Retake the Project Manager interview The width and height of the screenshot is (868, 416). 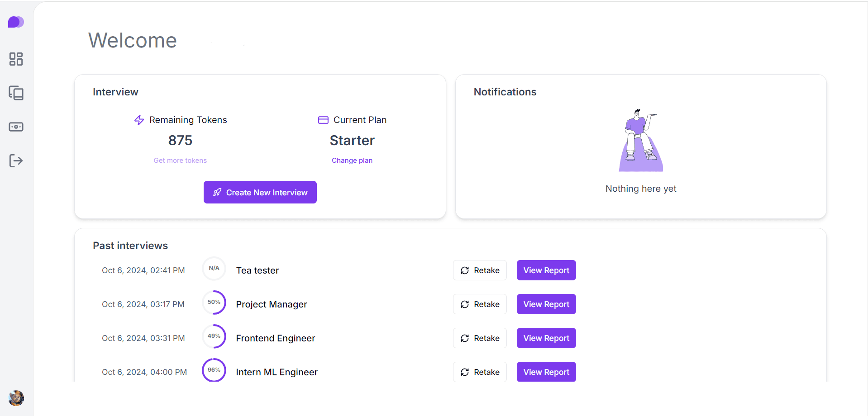(x=479, y=304)
